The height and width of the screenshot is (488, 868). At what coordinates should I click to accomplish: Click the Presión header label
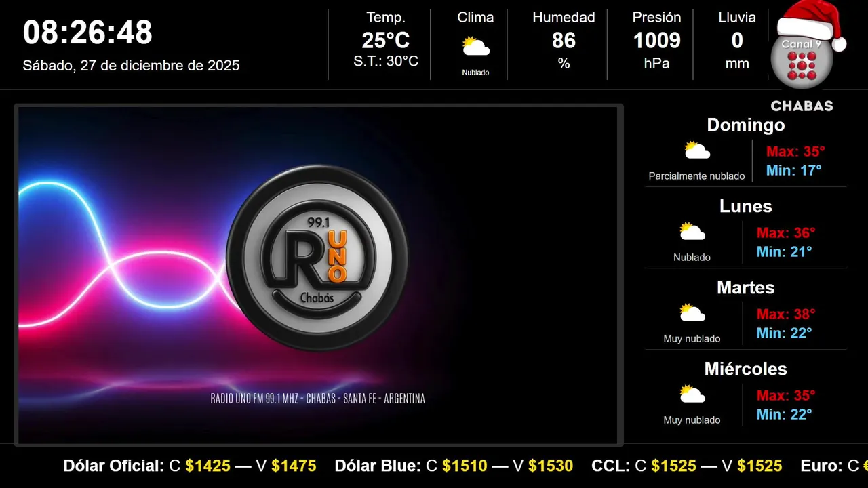coord(656,18)
